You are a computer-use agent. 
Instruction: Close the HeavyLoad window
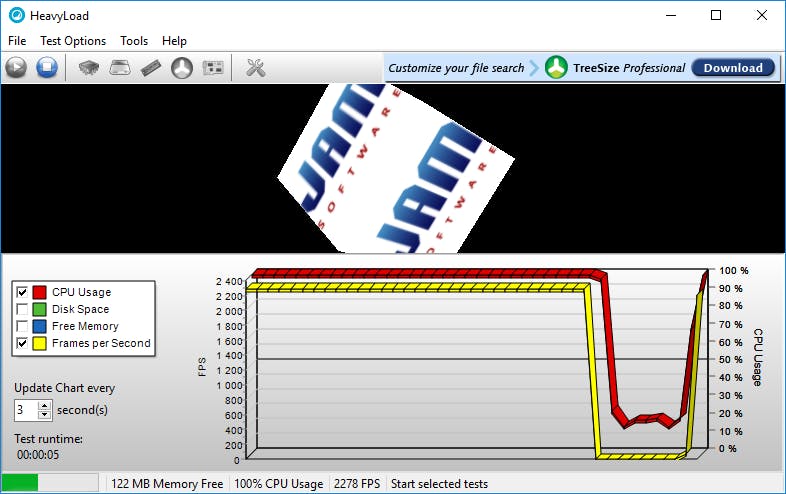(761, 16)
